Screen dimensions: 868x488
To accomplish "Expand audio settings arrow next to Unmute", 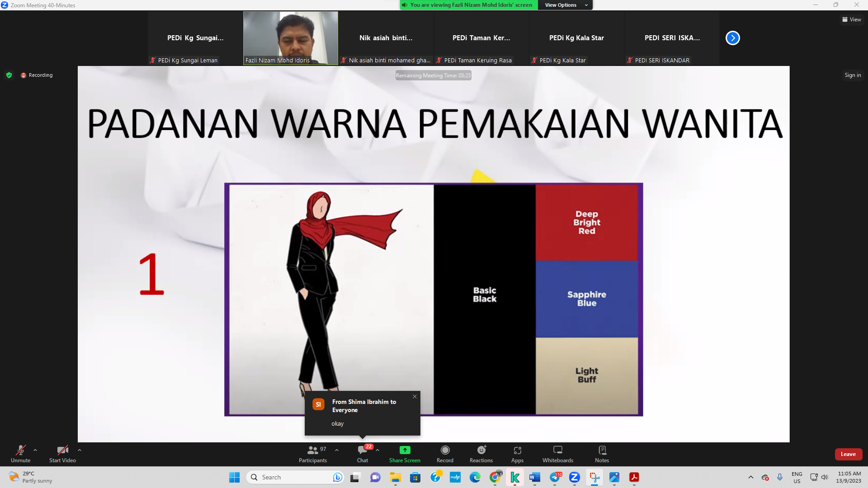I will (35, 450).
